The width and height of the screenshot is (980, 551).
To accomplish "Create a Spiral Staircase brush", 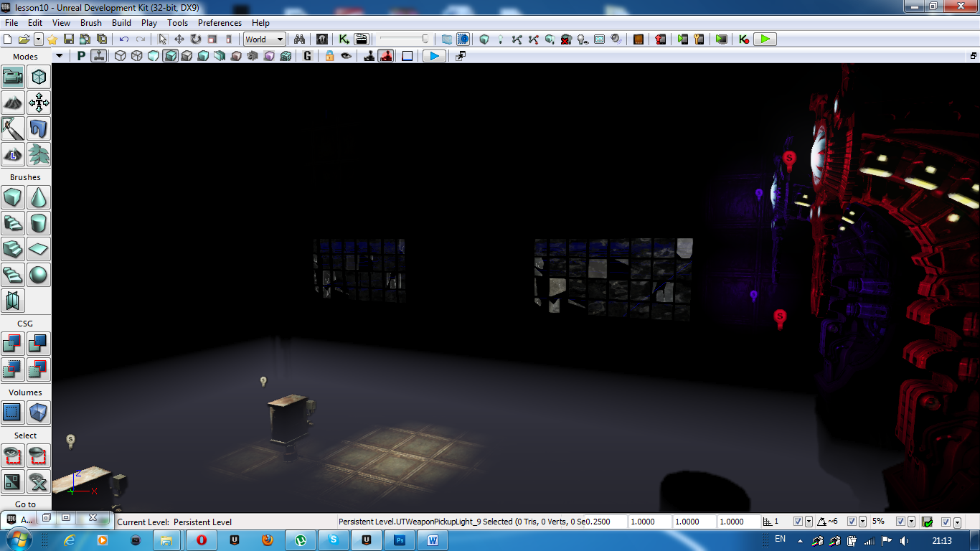I will pyautogui.click(x=13, y=275).
